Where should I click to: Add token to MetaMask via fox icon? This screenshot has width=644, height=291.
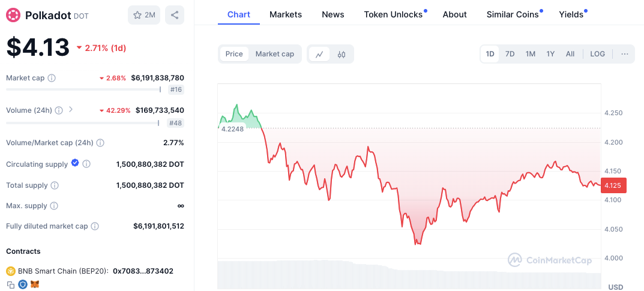click(35, 284)
